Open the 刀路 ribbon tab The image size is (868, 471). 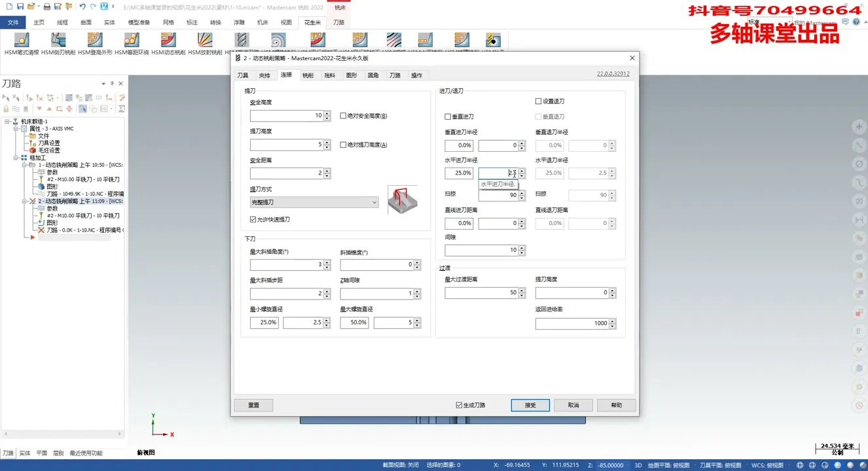pos(338,22)
